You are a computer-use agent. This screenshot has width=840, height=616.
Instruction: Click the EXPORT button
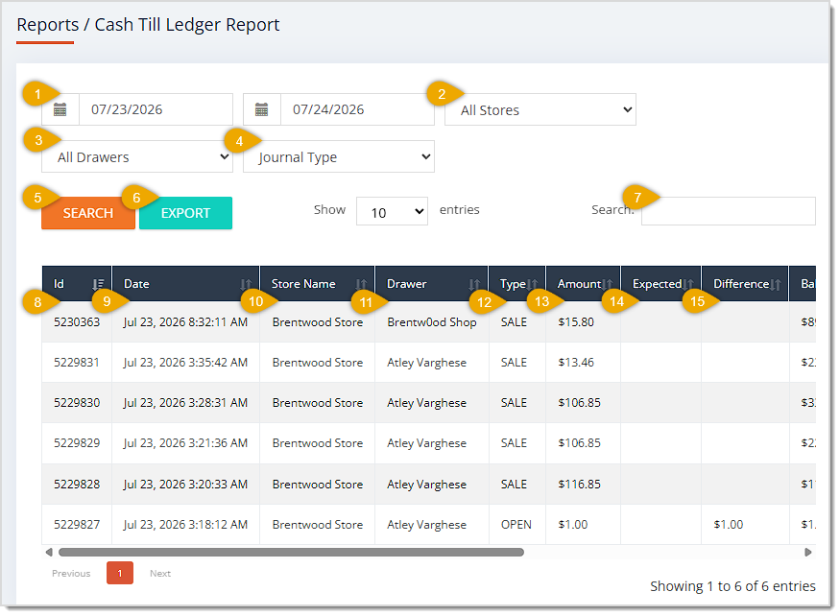(x=185, y=213)
